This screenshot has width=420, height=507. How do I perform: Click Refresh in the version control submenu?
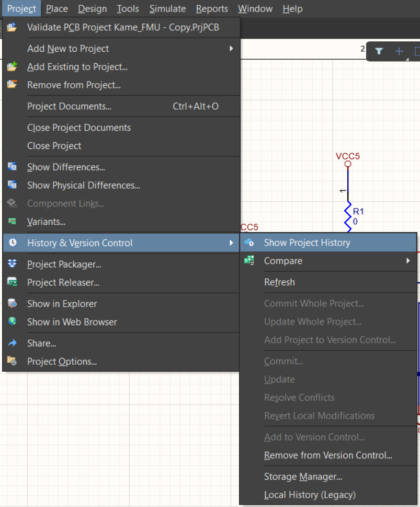(280, 282)
